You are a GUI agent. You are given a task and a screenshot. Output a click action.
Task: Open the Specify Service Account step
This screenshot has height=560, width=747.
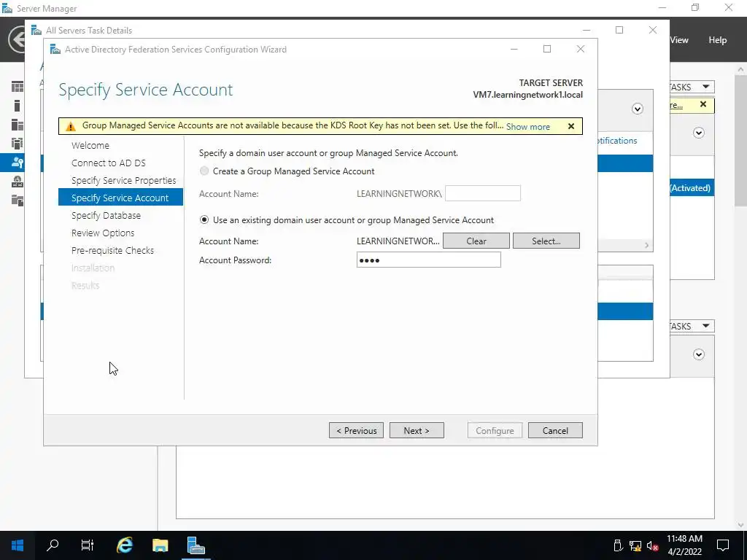coord(120,198)
